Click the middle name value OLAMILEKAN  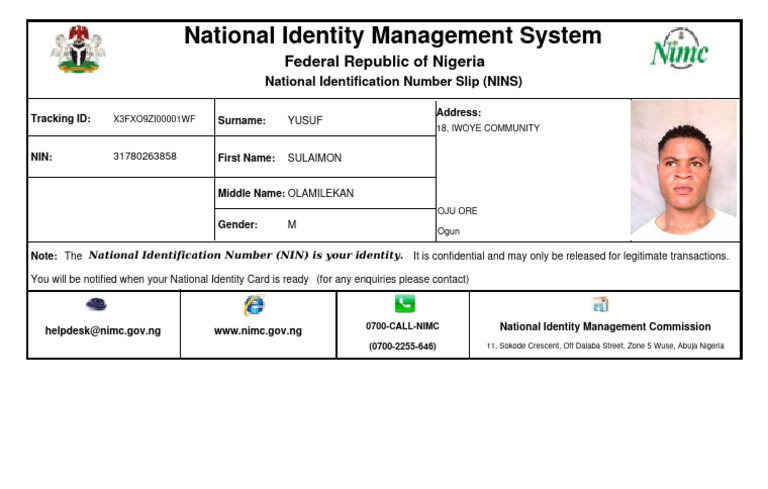[320, 193]
